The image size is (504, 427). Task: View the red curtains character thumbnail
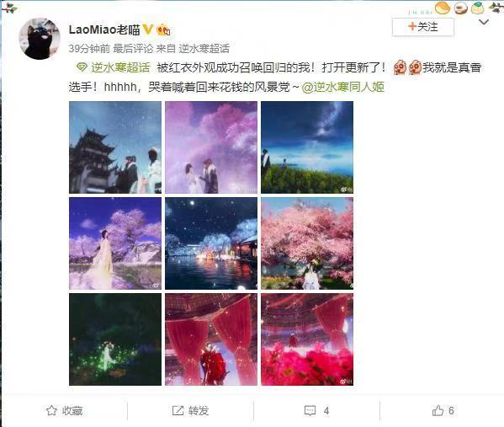[211, 339]
